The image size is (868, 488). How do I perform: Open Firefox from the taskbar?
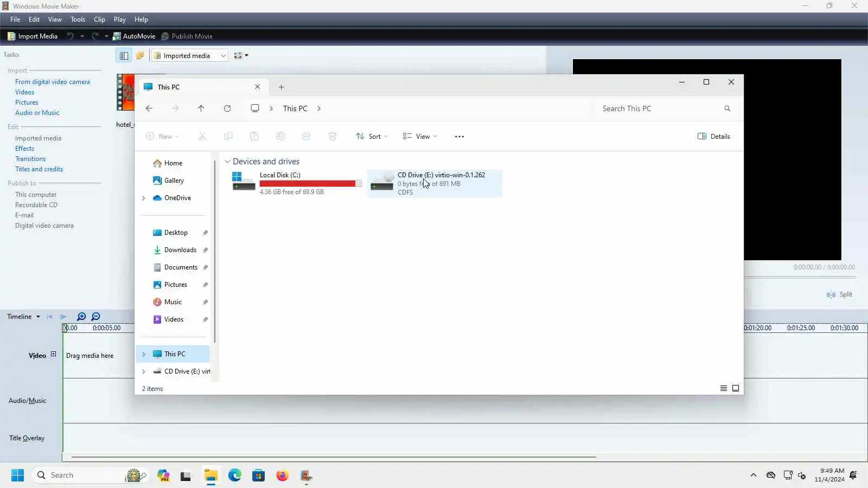coord(282,476)
